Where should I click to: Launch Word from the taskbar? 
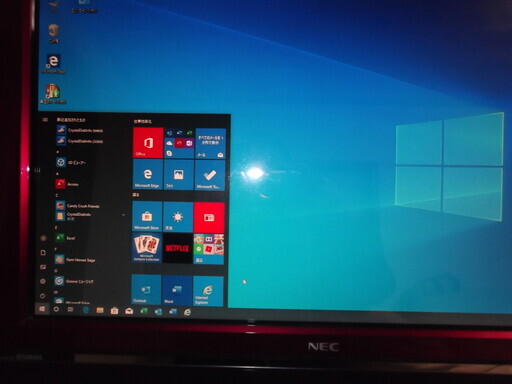click(x=173, y=312)
